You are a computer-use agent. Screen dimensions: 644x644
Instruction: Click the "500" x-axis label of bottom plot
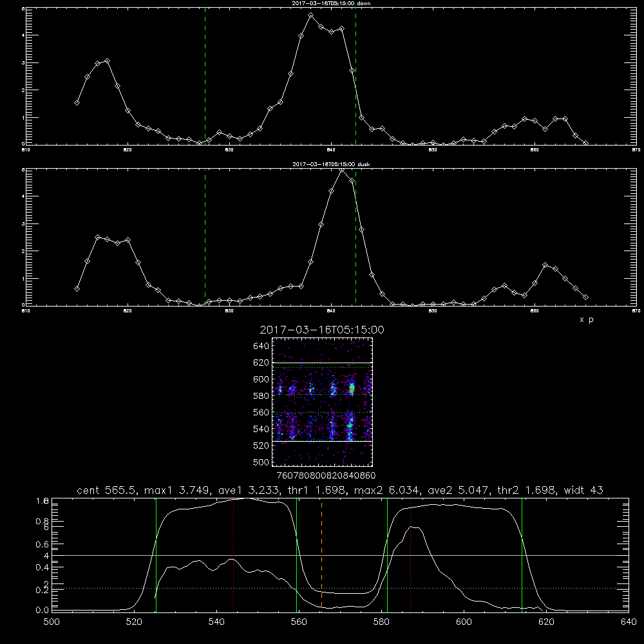click(52, 622)
